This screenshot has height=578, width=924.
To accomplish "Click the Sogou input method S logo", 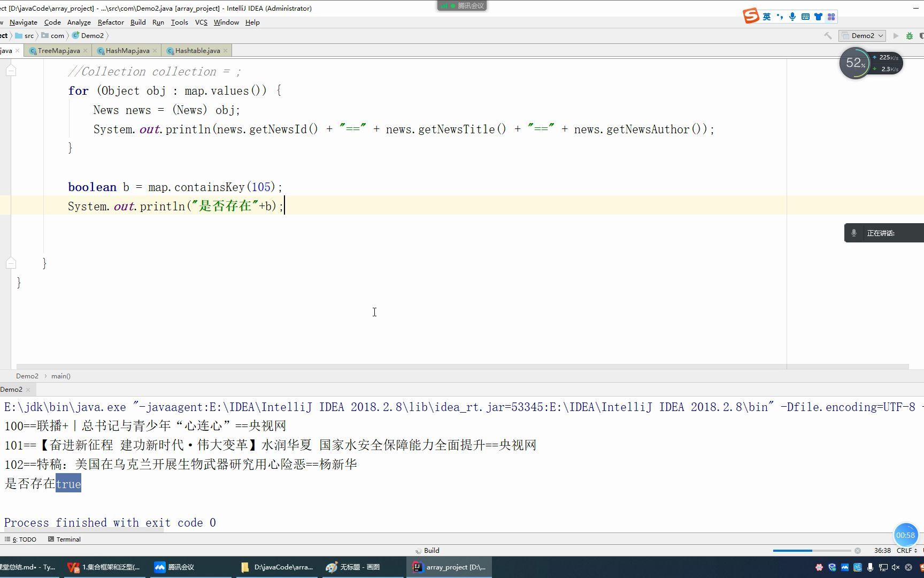I will pyautogui.click(x=751, y=16).
